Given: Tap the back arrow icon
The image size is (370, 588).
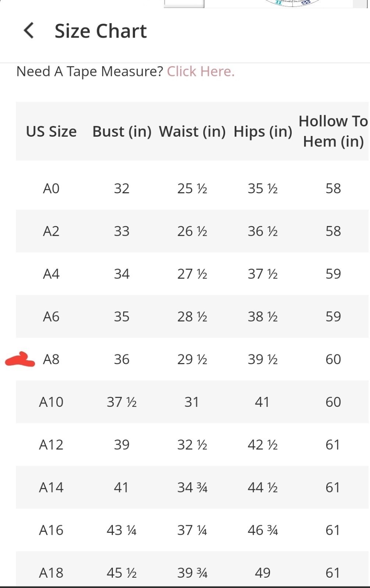Looking at the screenshot, I should pyautogui.click(x=29, y=31).
